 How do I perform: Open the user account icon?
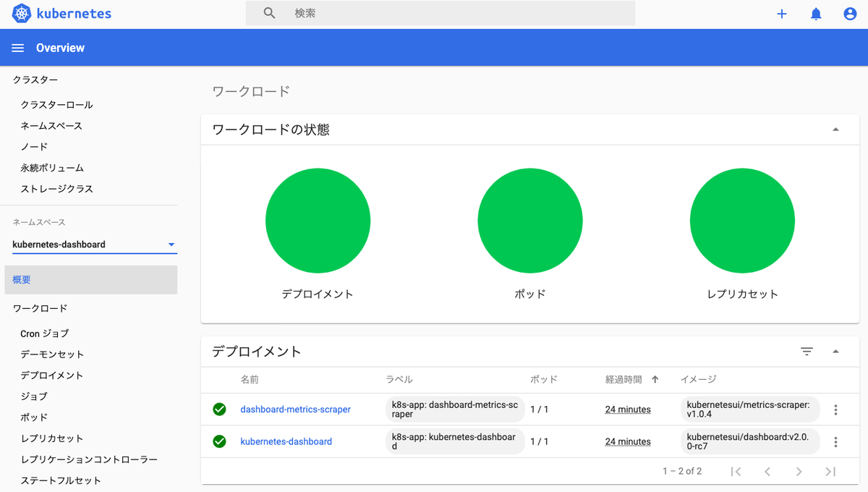point(851,14)
